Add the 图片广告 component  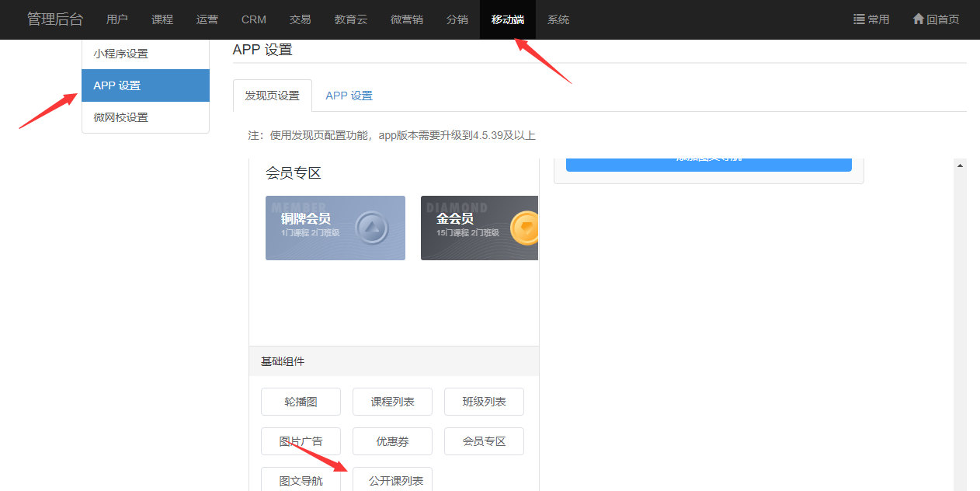[301, 441]
